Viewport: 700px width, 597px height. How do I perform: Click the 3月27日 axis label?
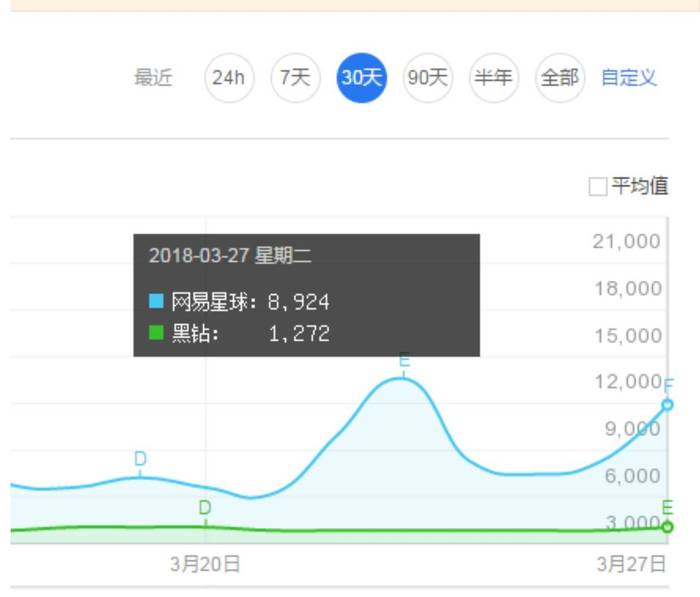click(x=631, y=564)
